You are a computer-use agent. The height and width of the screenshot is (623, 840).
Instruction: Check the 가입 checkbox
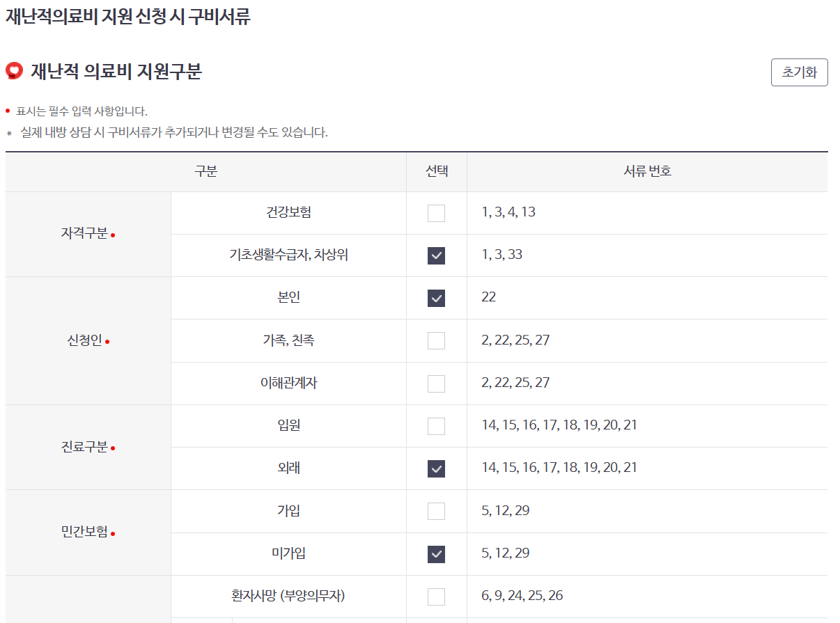pos(436,511)
